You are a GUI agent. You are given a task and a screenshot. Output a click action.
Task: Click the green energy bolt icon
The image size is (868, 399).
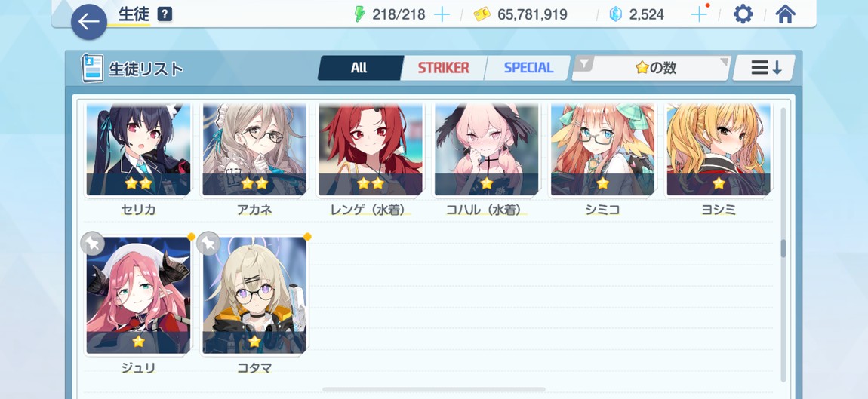360,14
